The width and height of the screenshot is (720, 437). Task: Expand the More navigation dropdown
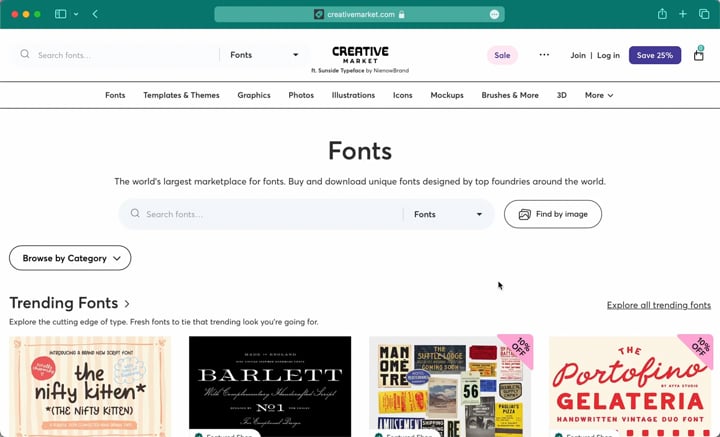click(x=599, y=95)
